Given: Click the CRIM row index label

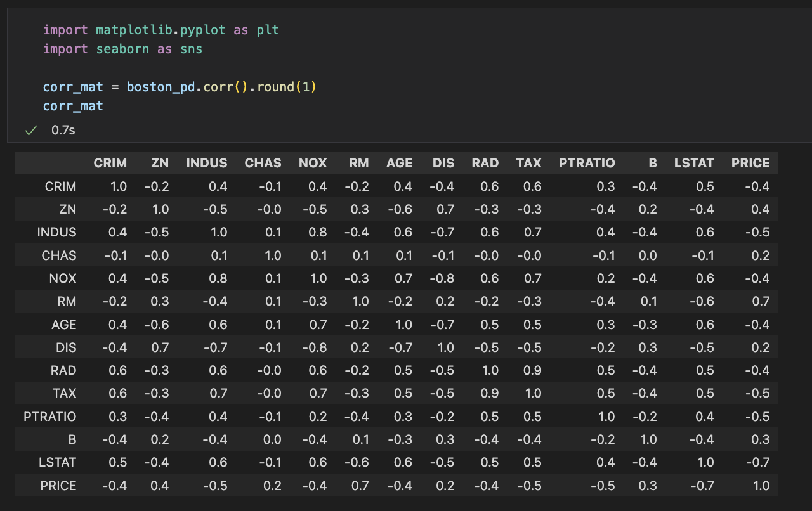Looking at the screenshot, I should coord(61,186).
